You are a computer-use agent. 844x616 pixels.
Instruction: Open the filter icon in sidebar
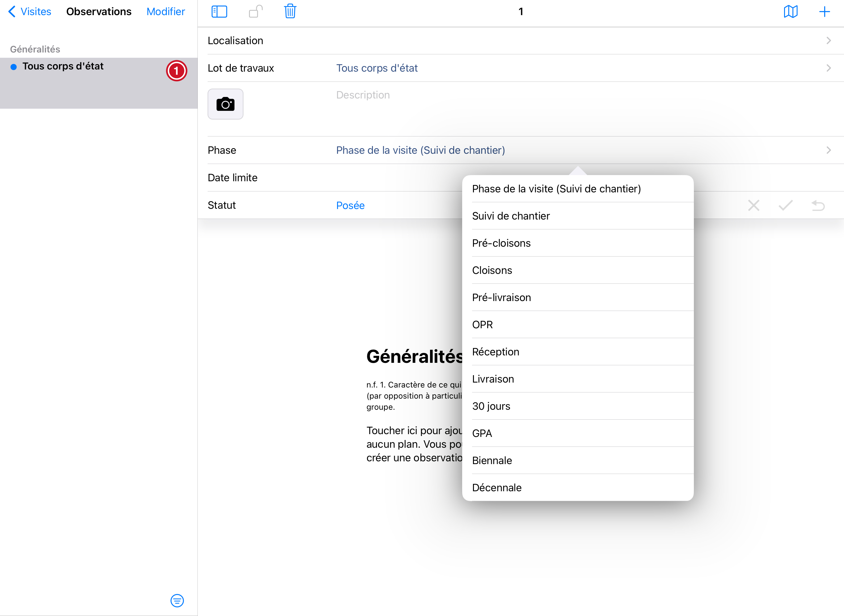point(177,601)
